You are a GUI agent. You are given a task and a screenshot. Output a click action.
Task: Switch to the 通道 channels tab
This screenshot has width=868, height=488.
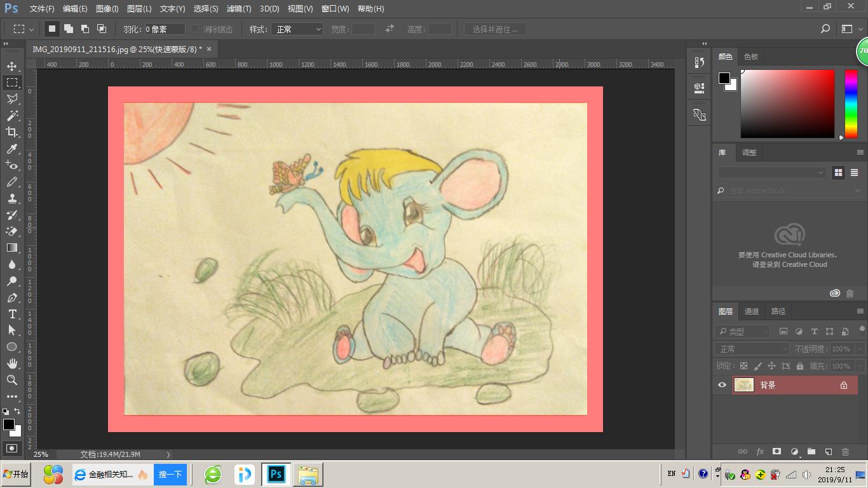[752, 311]
